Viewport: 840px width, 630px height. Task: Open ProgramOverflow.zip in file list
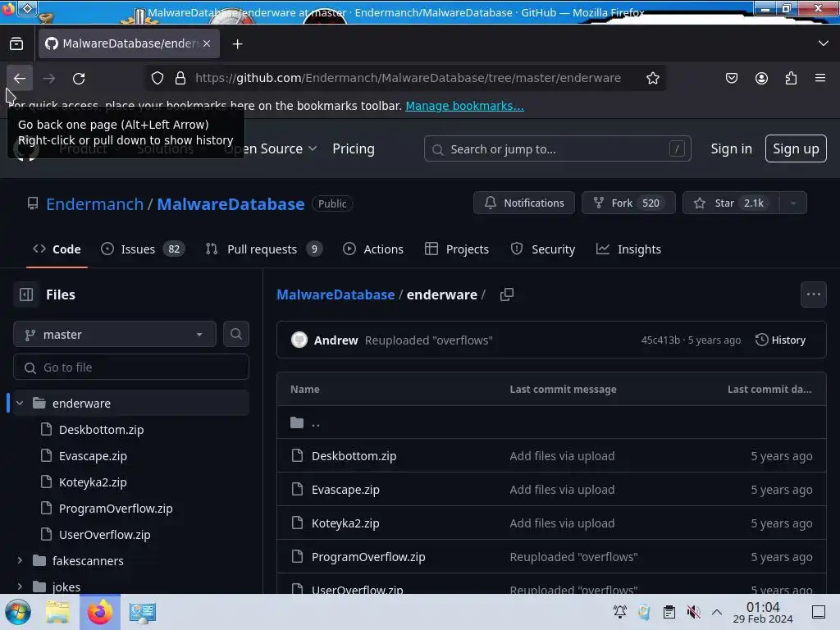(x=368, y=557)
